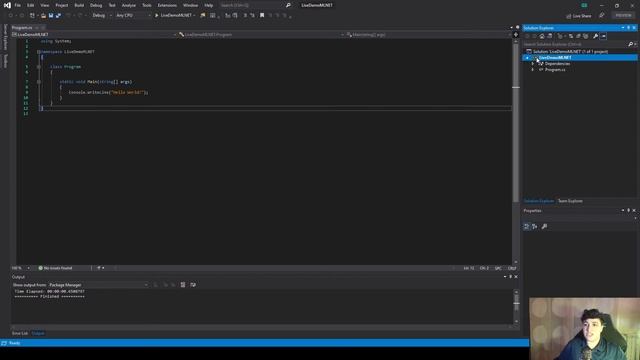
Task: Collapse the namespace LiveDemoMLNET code block
Action: 39,52
